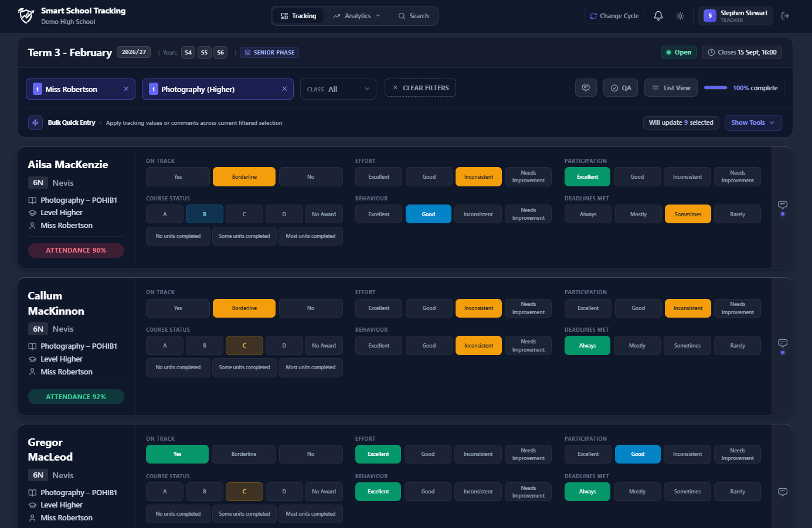Image resolution: width=812 pixels, height=528 pixels.
Task: Open the Analytics menu
Action: (x=356, y=16)
